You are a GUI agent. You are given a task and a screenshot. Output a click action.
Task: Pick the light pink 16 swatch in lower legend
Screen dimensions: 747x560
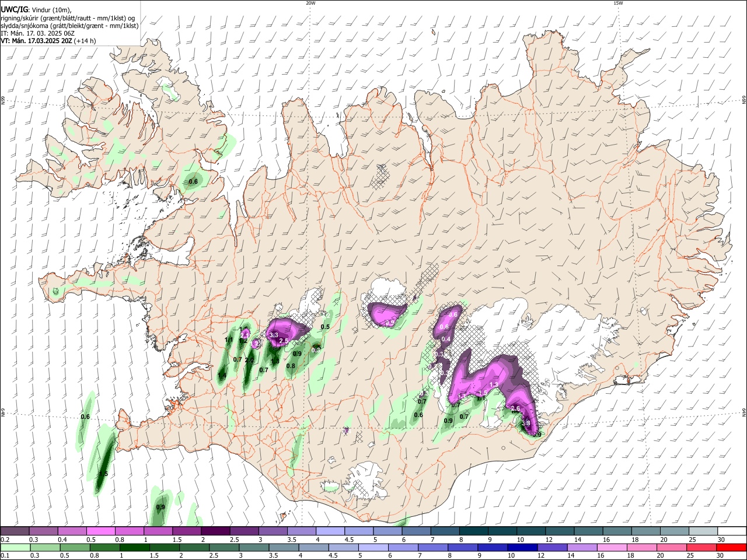click(612, 547)
